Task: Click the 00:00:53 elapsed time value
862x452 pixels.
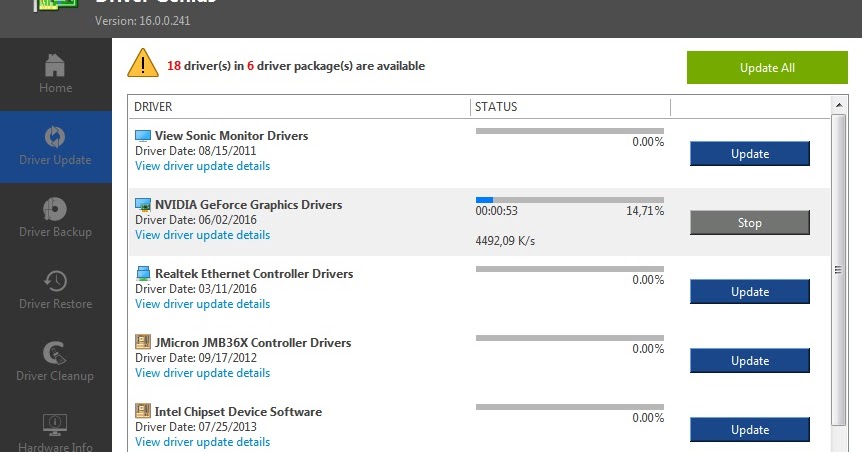Action: 496,211
